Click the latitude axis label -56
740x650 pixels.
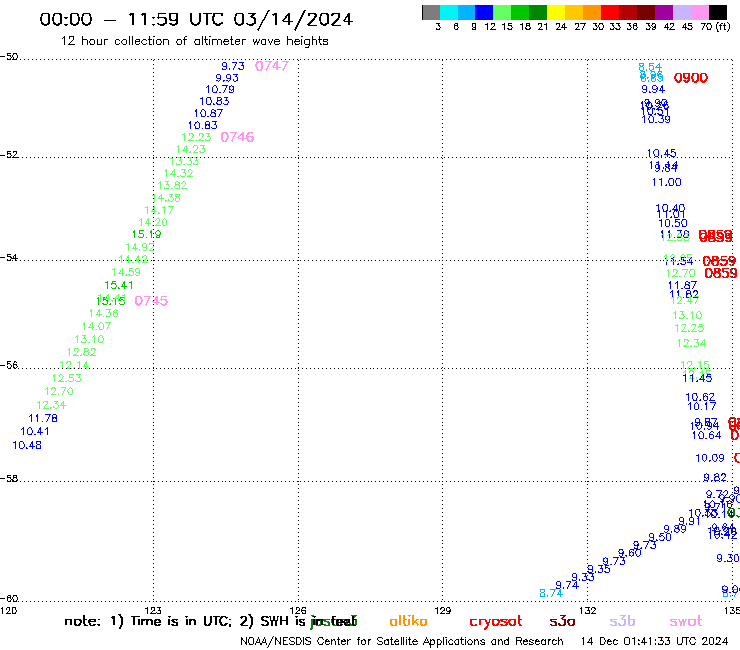coord(9,365)
